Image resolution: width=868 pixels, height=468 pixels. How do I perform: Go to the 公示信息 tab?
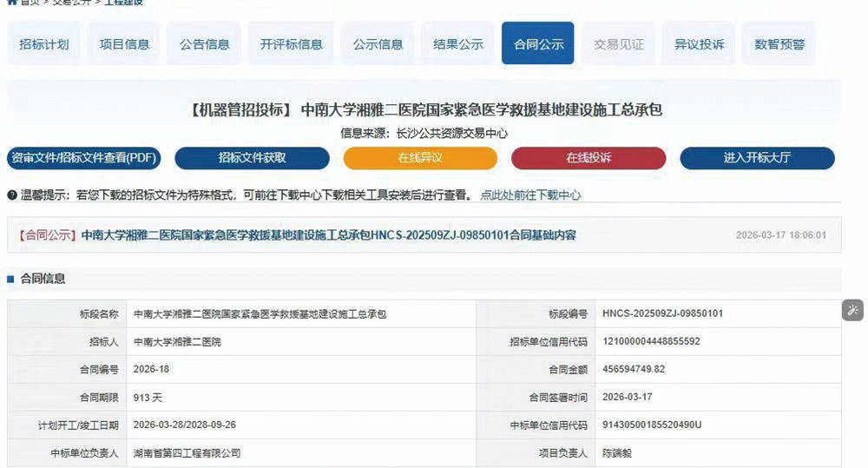pyautogui.click(x=378, y=44)
